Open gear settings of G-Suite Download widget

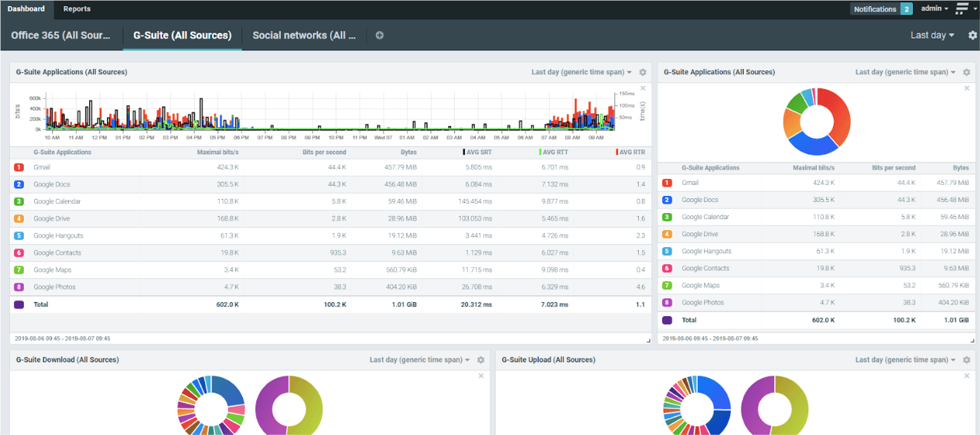pyautogui.click(x=481, y=360)
